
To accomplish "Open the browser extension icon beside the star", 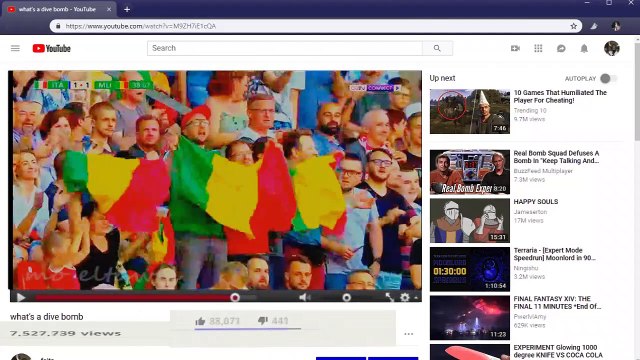I will tap(594, 26).
